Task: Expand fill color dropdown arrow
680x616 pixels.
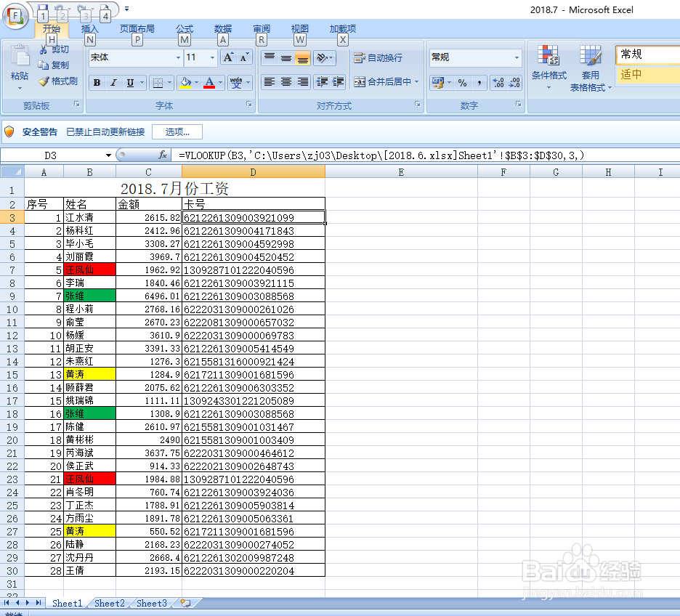Action: click(196, 82)
